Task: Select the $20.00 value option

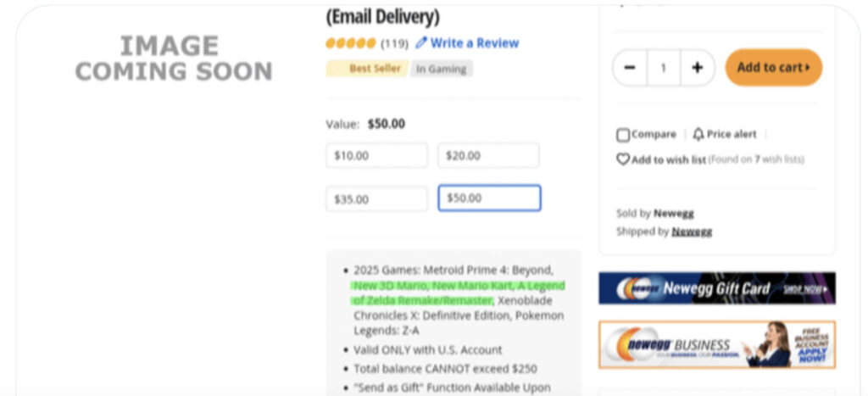Action: [x=488, y=156]
